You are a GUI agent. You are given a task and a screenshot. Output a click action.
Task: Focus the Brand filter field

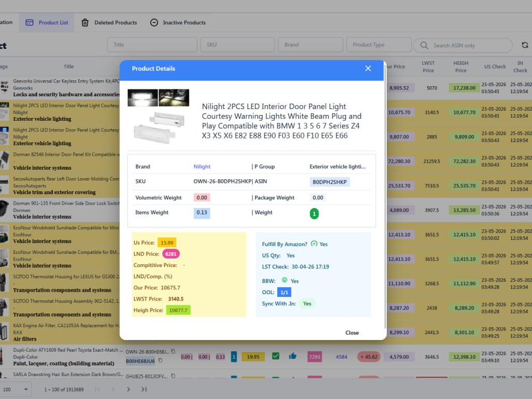click(311, 45)
